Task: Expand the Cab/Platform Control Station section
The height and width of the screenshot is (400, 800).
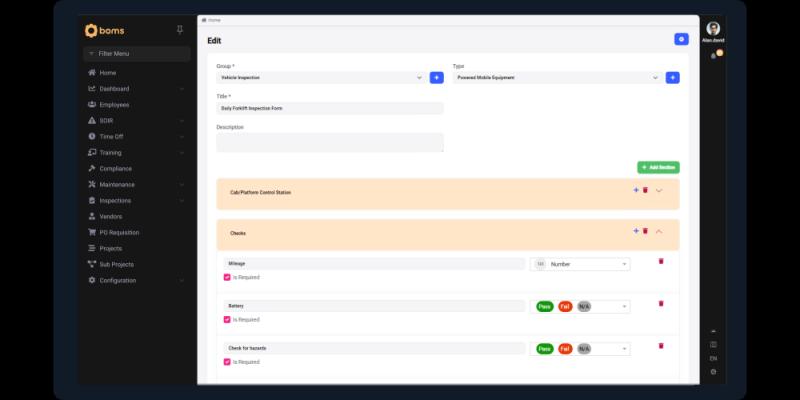Action: (659, 190)
